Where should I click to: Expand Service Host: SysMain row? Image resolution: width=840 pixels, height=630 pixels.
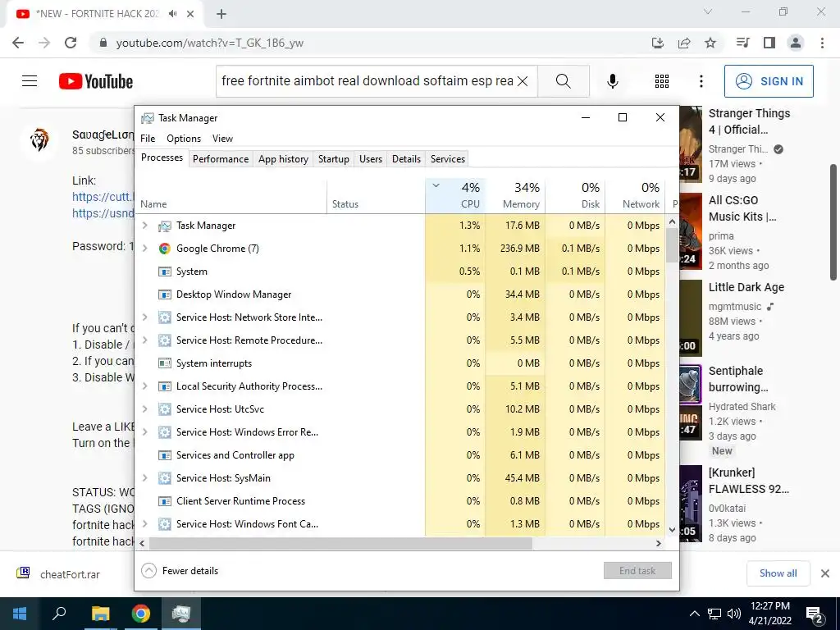click(x=144, y=478)
